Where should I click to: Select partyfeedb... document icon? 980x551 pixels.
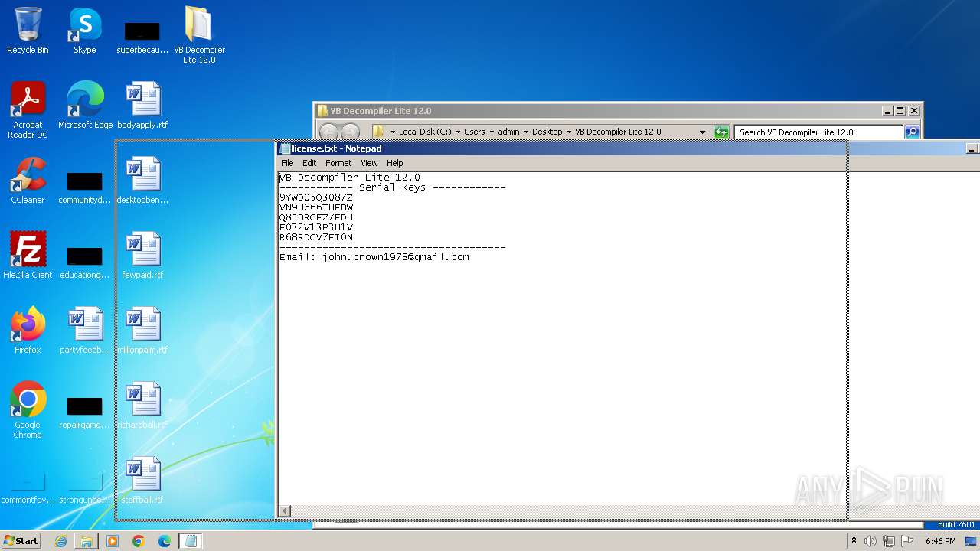pos(85,331)
